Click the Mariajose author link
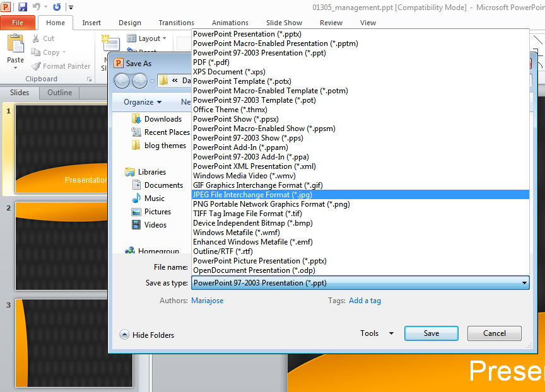Image resolution: width=545 pixels, height=392 pixels. 208,301
